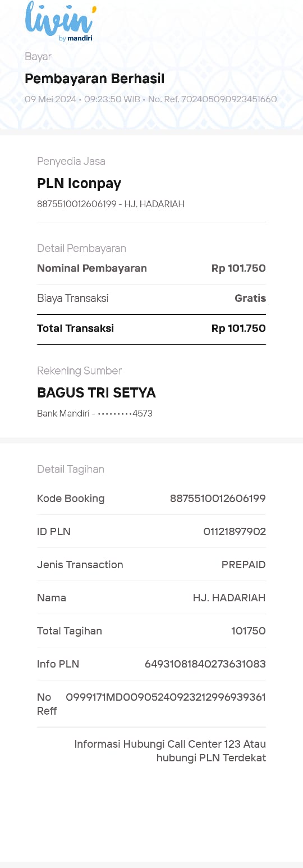Image resolution: width=303 pixels, height=868 pixels.
Task: Select account holder BAGUS TRI SETYA
Action: coord(97,393)
